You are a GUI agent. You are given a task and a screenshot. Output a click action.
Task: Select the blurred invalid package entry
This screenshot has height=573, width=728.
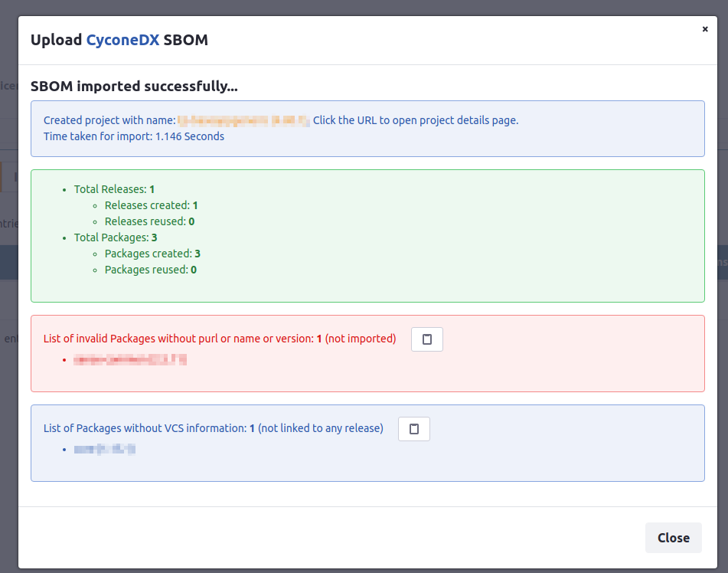[130, 359]
